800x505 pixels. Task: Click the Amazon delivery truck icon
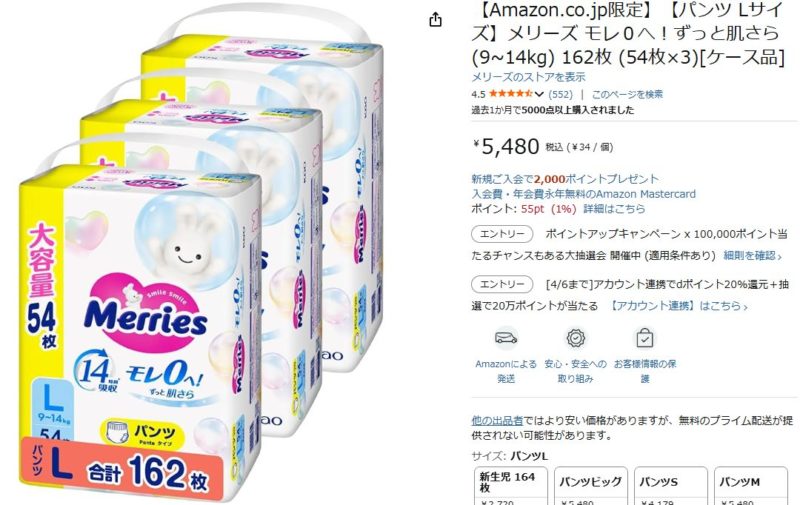[x=506, y=338]
